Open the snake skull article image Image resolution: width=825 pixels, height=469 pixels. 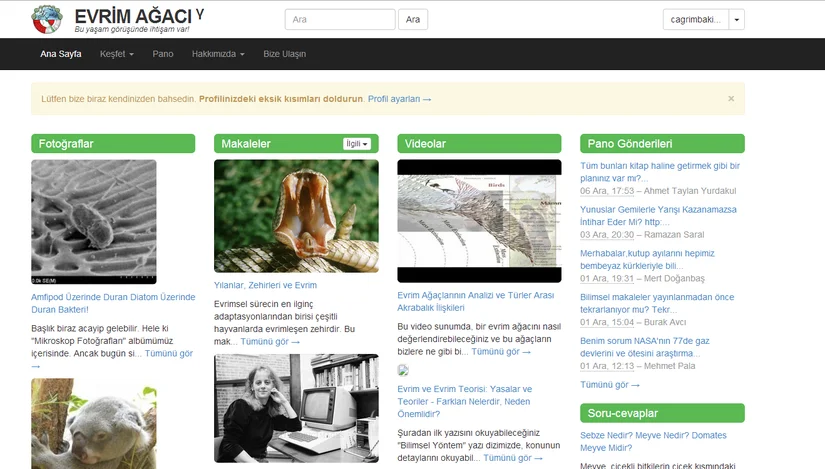[296, 216]
